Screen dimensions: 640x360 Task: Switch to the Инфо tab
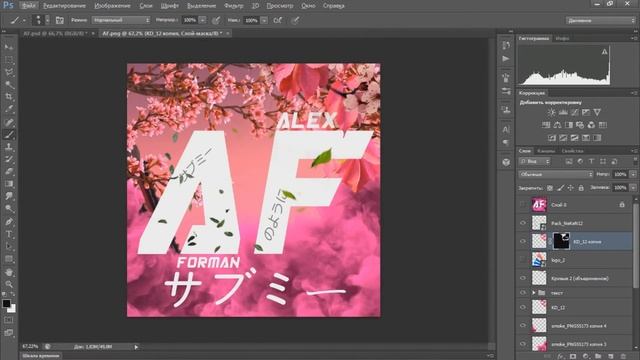[x=562, y=38]
